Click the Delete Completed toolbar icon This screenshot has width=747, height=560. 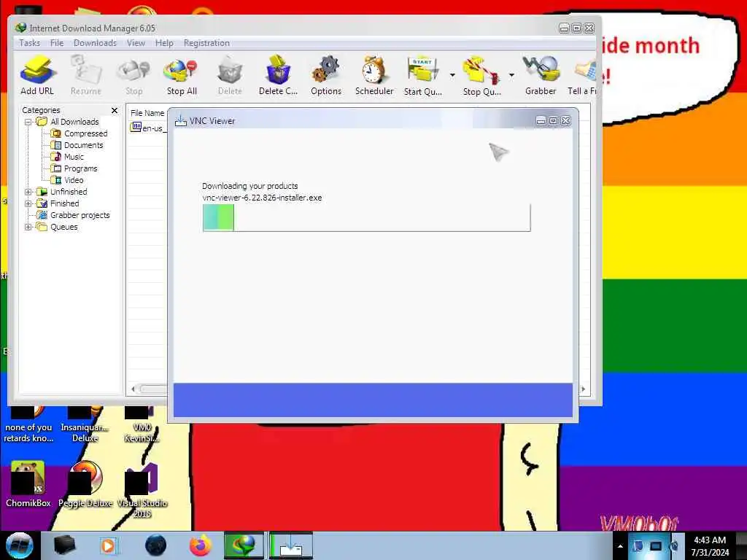coord(278,74)
